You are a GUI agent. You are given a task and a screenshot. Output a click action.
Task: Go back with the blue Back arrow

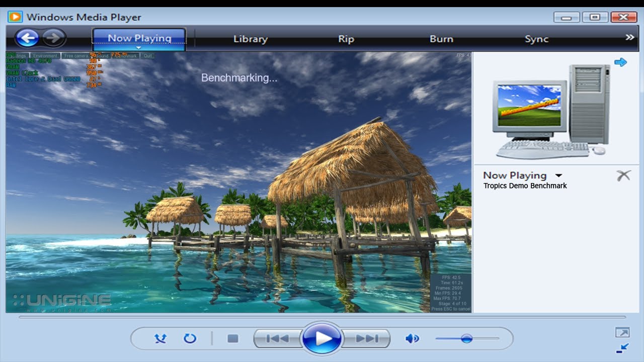pyautogui.click(x=28, y=38)
